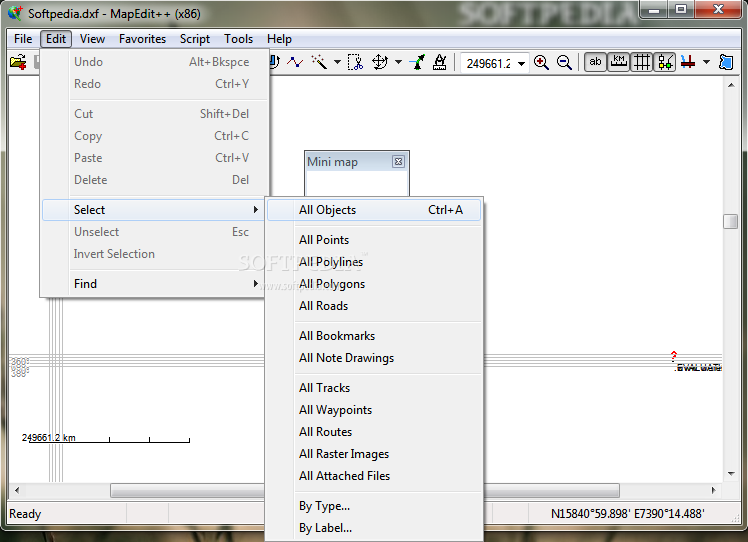Viewport: 748px width, 542px height.
Task: Choose All Waypoints
Action: [x=374, y=410]
